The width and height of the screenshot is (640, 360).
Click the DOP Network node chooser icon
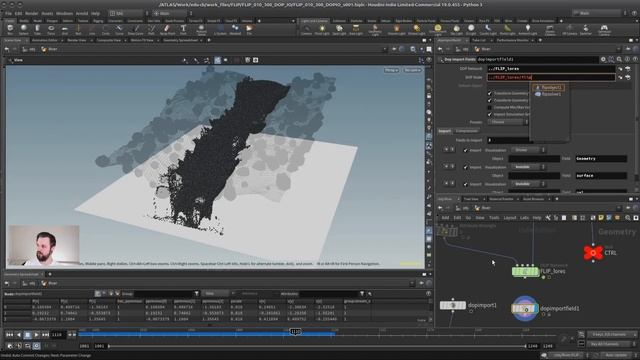click(x=628, y=69)
